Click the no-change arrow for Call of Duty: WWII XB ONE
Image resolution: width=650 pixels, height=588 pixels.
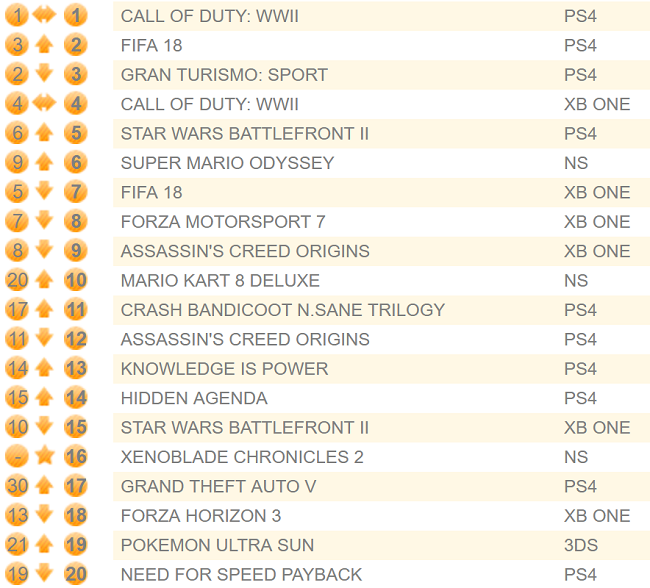tap(44, 104)
